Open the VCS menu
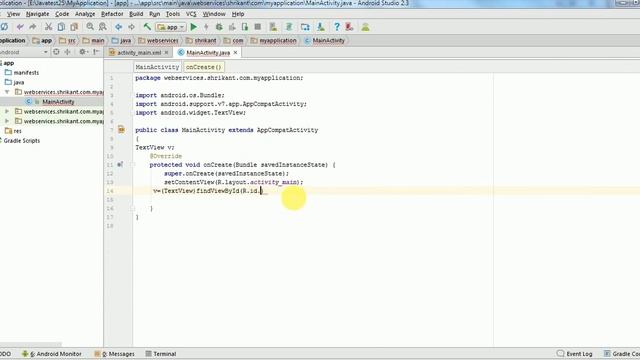 click(191, 14)
